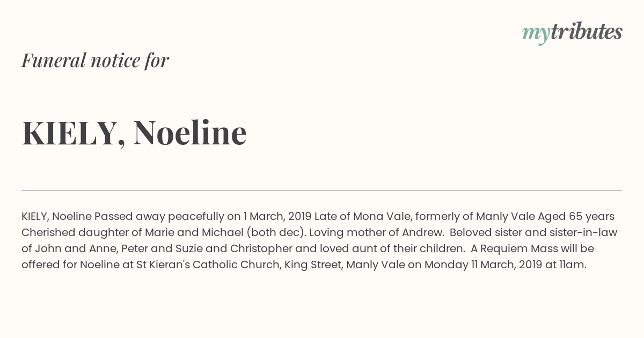The width and height of the screenshot is (644, 338).
Task: Click the 'KIELY, Noeline' title
Action: coord(134,133)
